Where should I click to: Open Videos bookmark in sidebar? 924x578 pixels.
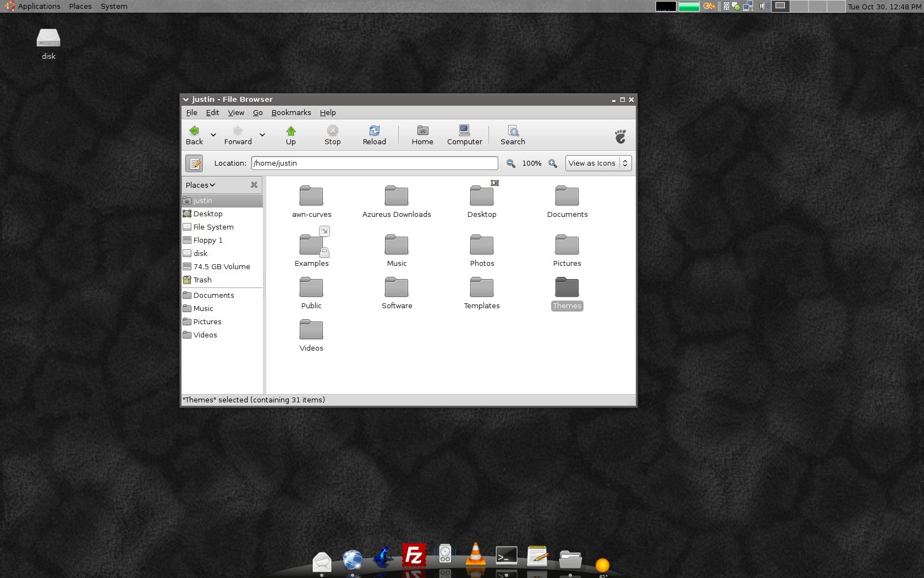coord(222,335)
